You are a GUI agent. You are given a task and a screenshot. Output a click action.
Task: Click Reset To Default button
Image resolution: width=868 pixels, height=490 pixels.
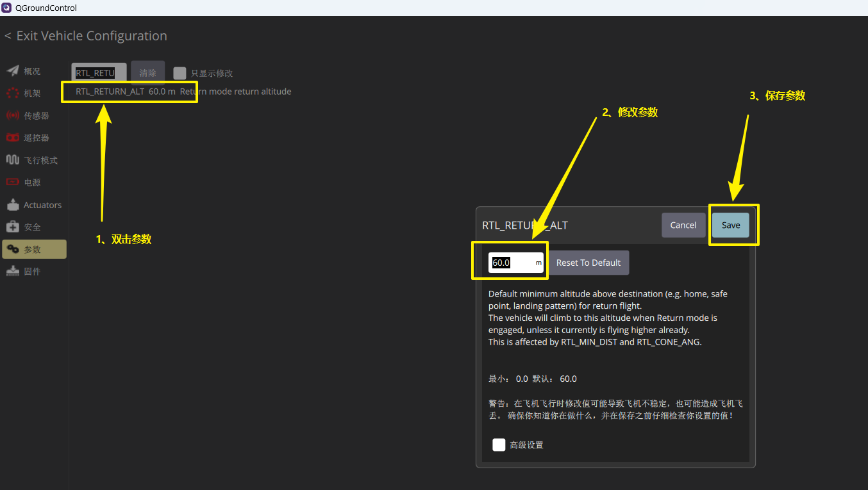(588, 263)
